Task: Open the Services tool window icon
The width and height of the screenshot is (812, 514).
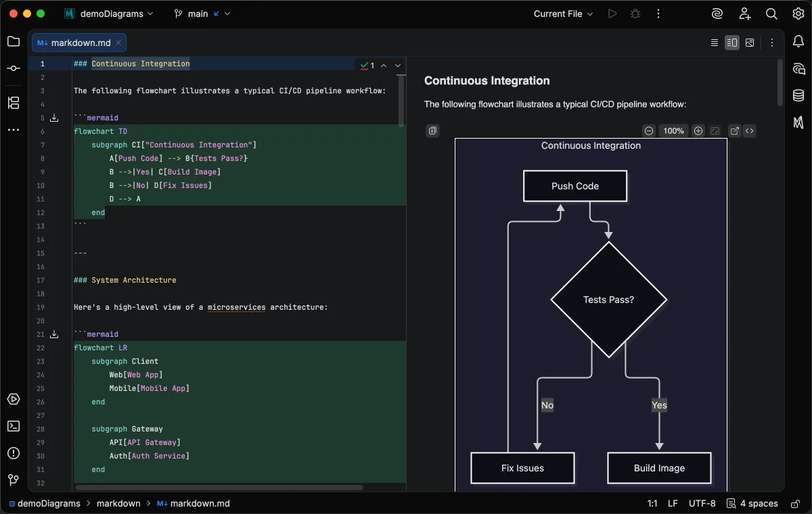Action: (x=14, y=399)
